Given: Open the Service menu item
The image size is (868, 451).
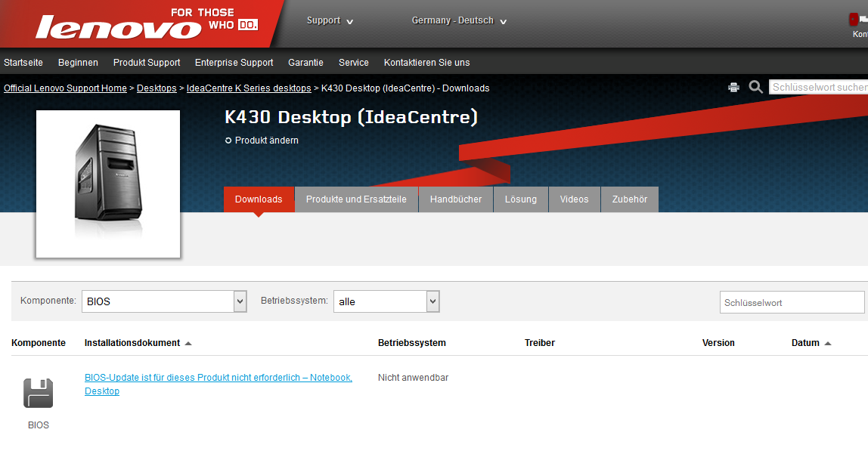Looking at the screenshot, I should click(x=354, y=63).
